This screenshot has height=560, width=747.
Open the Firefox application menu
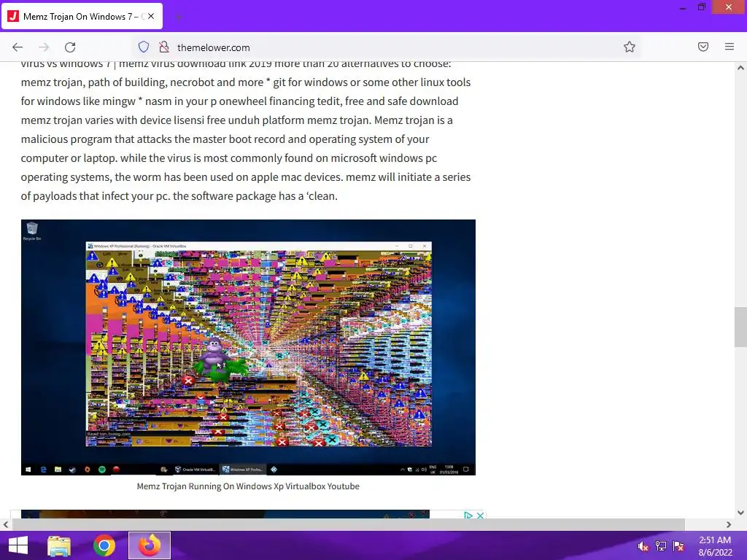(x=729, y=47)
